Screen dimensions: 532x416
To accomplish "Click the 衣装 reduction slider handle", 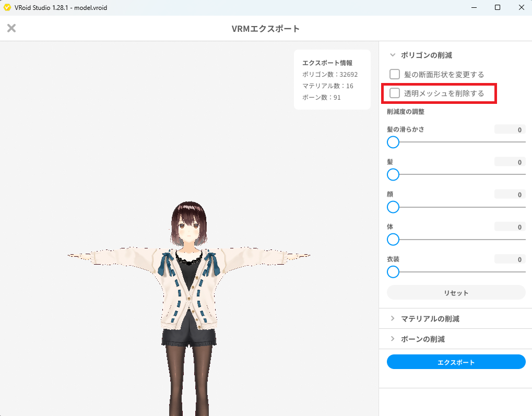I will [393, 272].
